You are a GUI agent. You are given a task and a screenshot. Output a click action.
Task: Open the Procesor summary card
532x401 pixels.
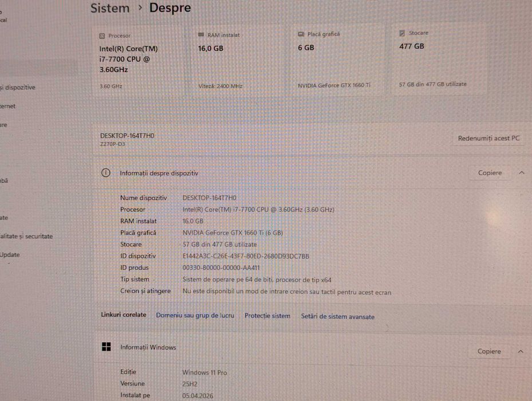point(139,61)
